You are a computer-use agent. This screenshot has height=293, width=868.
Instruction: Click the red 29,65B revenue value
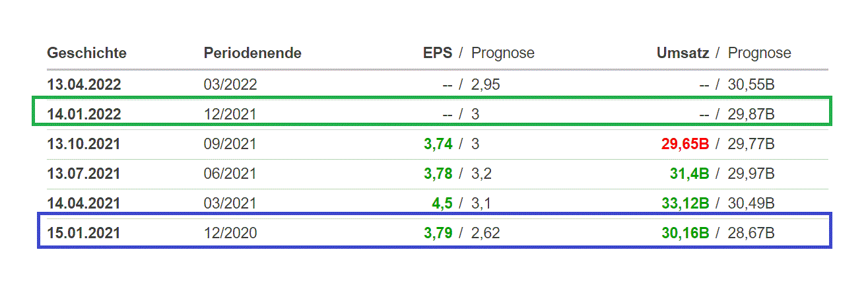(x=685, y=145)
